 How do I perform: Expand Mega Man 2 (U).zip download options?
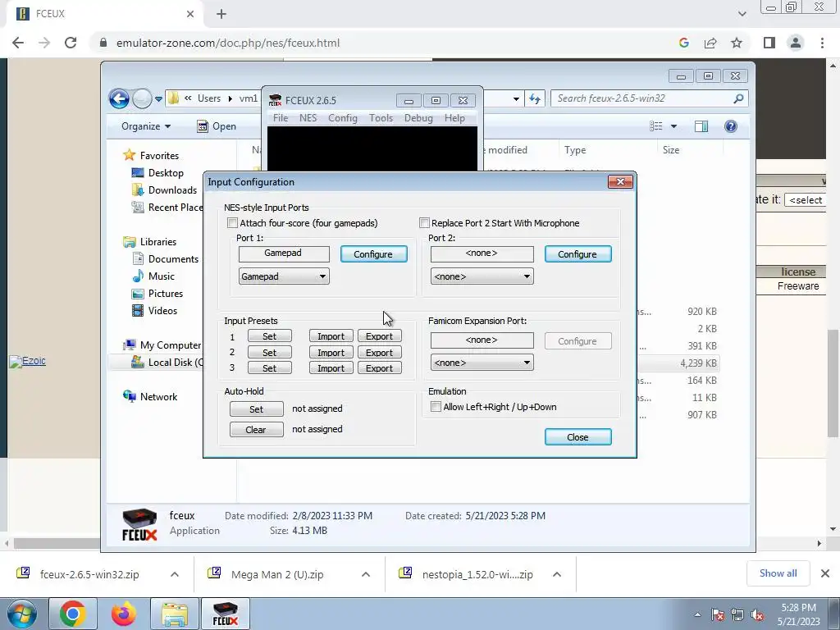[x=365, y=574]
